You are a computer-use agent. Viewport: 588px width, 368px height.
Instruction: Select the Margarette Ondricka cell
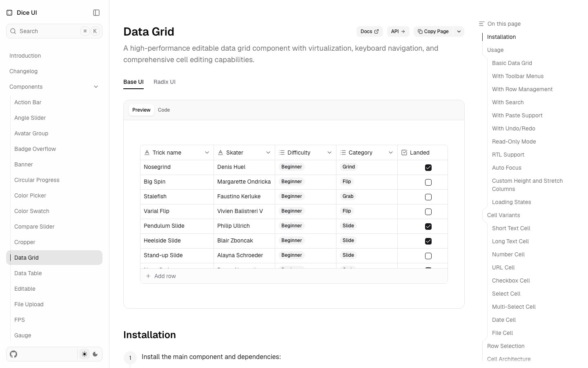point(244,182)
